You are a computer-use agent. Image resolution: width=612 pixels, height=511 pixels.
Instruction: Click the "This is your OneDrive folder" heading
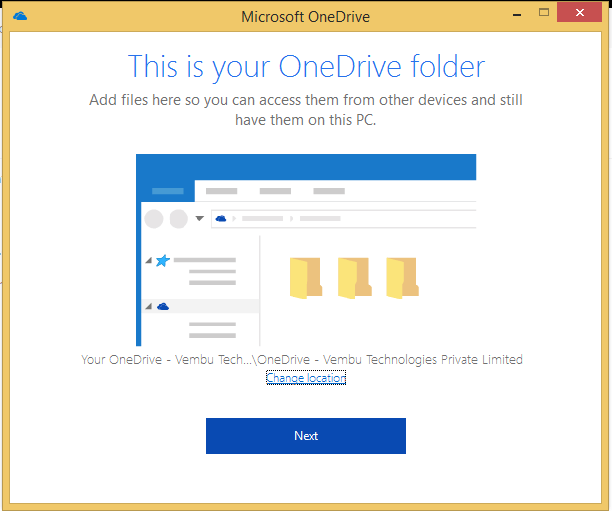[306, 66]
